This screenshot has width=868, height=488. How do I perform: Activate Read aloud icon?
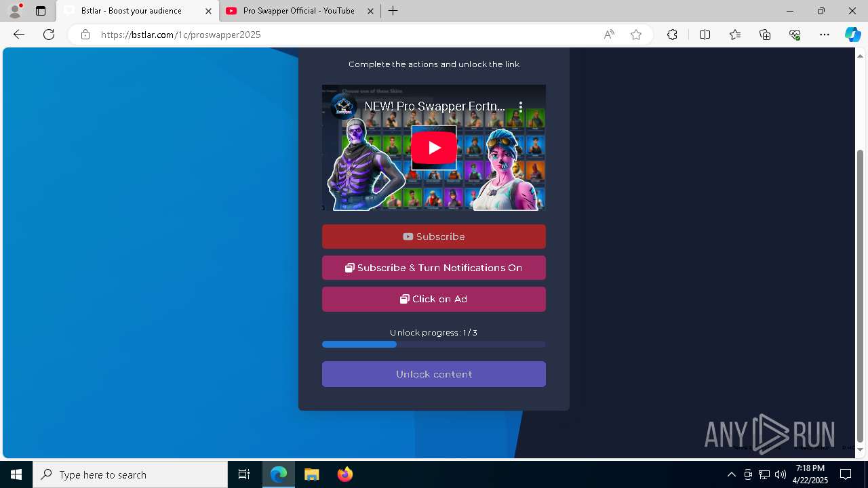(609, 35)
